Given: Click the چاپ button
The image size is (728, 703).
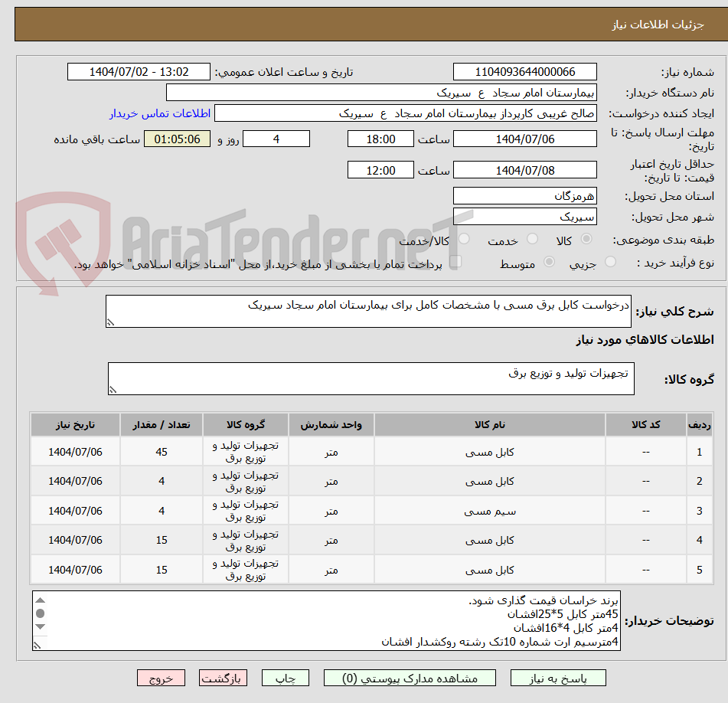Looking at the screenshot, I should pos(285,678).
